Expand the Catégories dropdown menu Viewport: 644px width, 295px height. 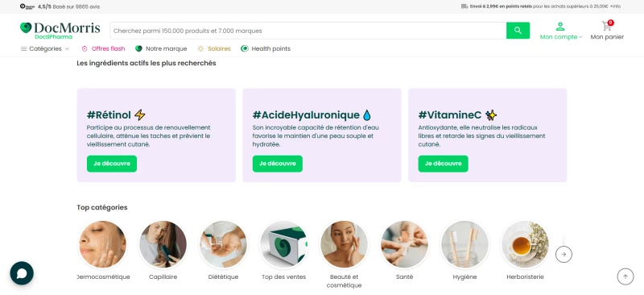coord(45,48)
